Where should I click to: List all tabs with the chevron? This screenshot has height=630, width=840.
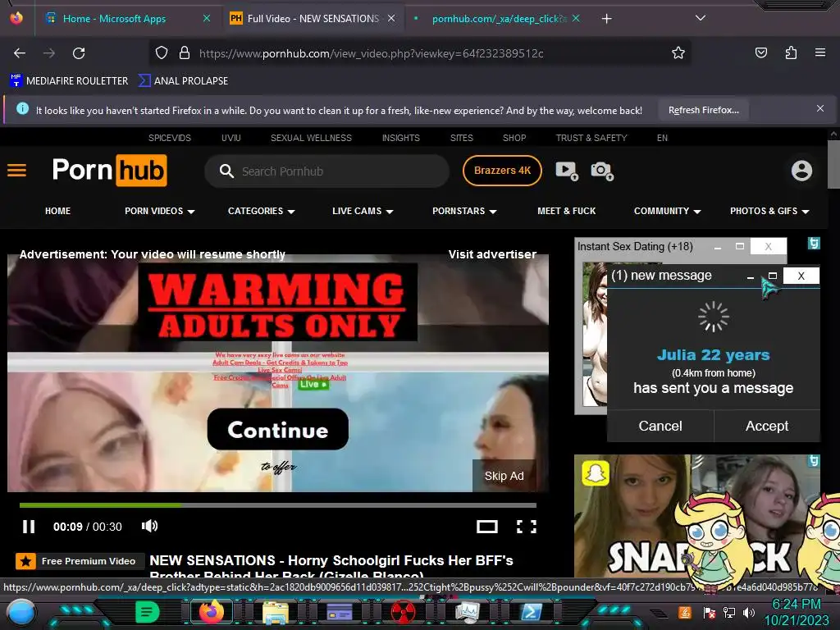point(701,18)
